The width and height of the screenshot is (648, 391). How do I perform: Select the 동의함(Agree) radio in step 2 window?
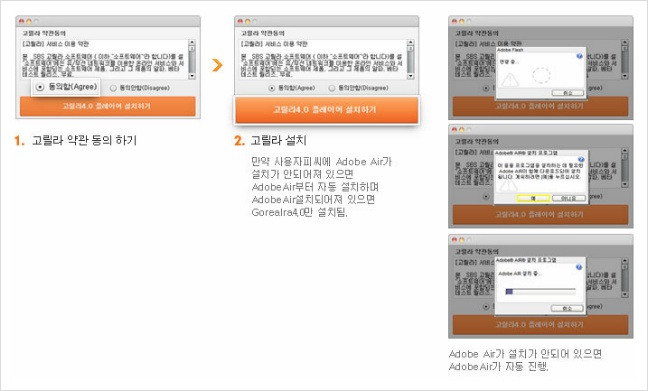click(x=272, y=88)
